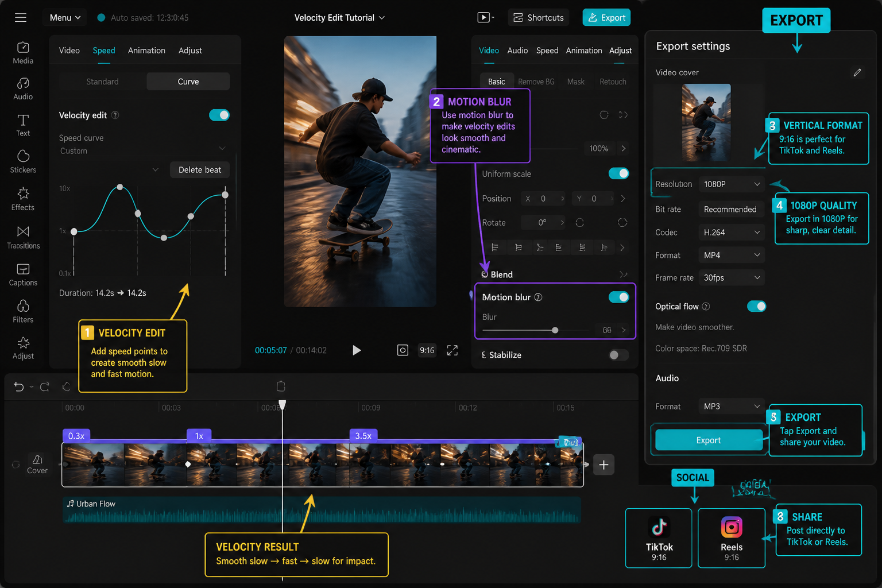
Task: Open the Adjust tab in right panel
Action: click(620, 51)
